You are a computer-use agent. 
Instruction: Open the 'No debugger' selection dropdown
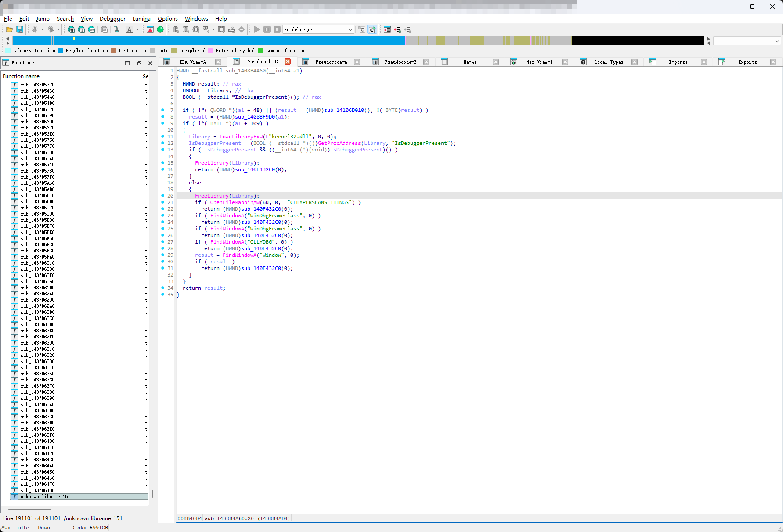point(318,29)
